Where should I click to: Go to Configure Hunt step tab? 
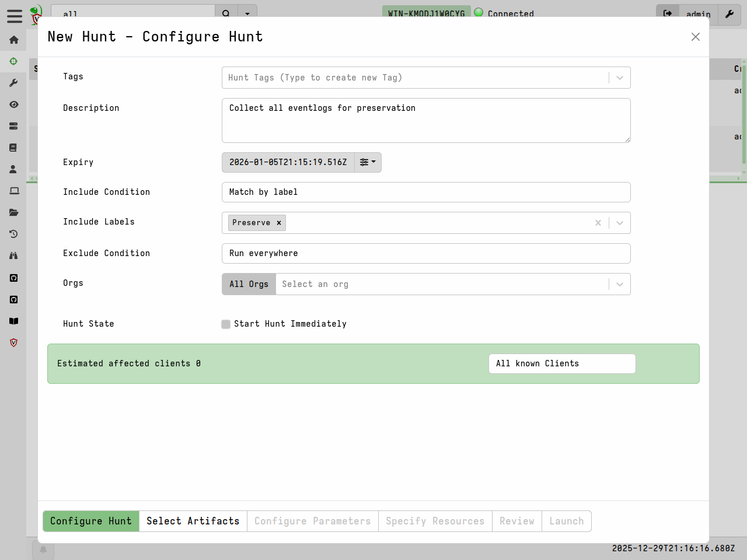(x=91, y=521)
